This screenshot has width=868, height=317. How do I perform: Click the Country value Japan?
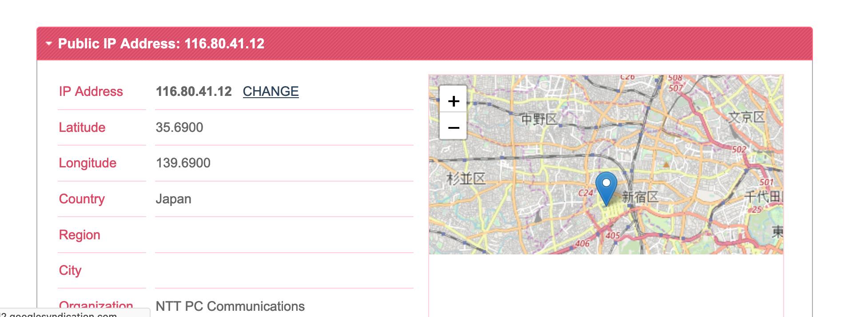pos(173,199)
